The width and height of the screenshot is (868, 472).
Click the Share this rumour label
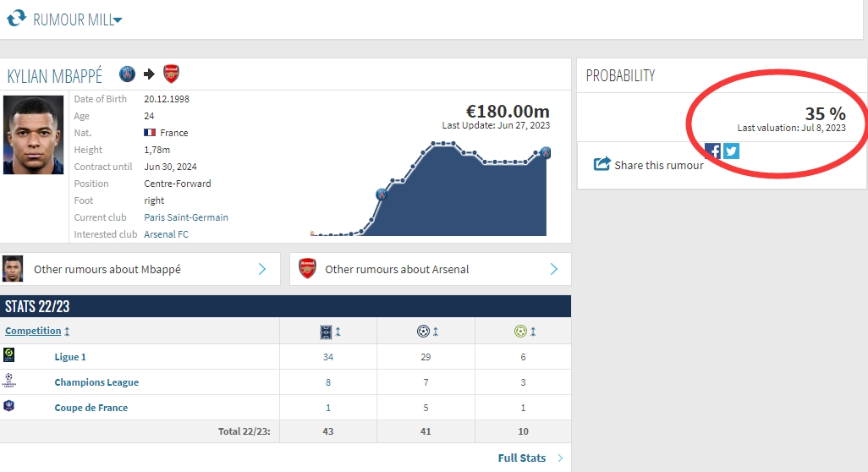[x=659, y=165]
